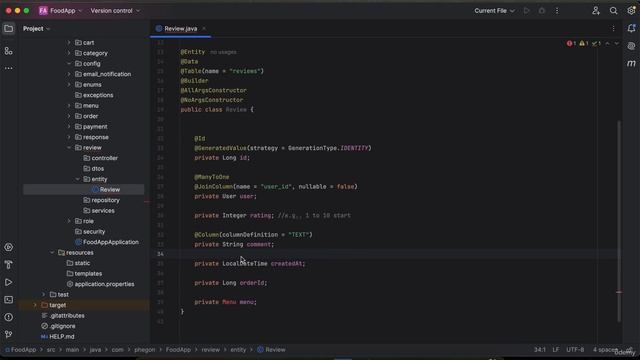This screenshot has height=360, width=640.
Task: Expand the config folder arrow
Action: (x=69, y=64)
